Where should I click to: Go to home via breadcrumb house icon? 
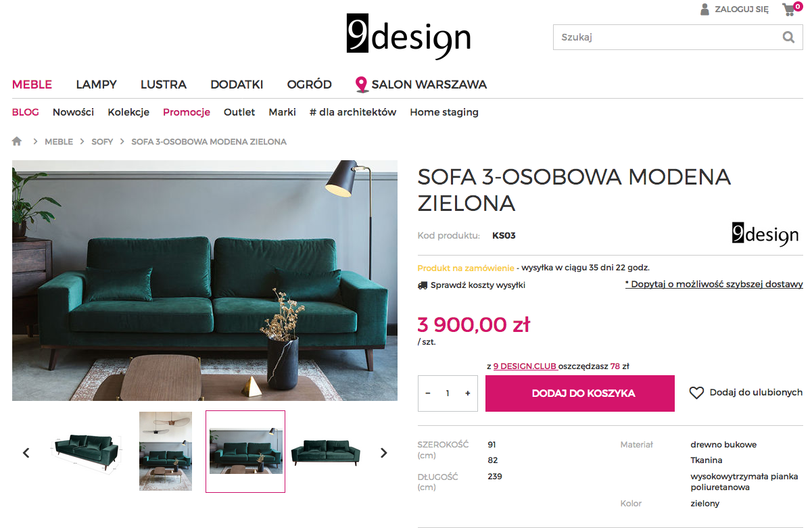(17, 141)
